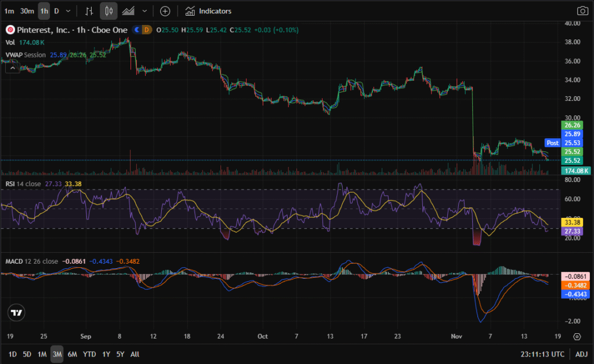Image resolution: width=594 pixels, height=364 pixels.
Task: Open the chart style dropdown chevron
Action: tap(144, 11)
